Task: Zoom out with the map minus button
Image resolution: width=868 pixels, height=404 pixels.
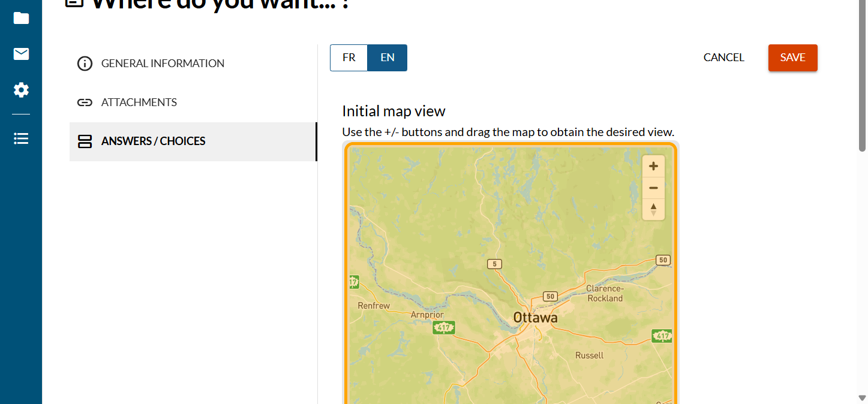Action: [x=653, y=188]
